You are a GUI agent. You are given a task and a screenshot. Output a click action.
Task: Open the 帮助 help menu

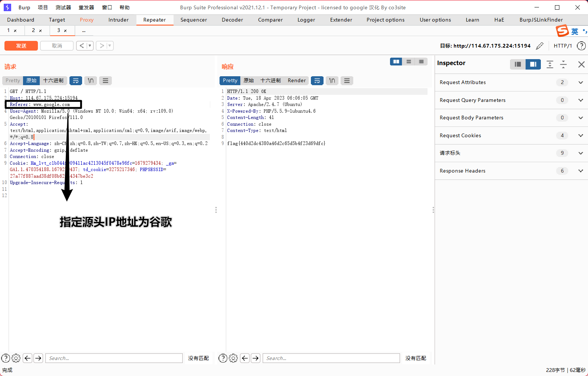(124, 7)
